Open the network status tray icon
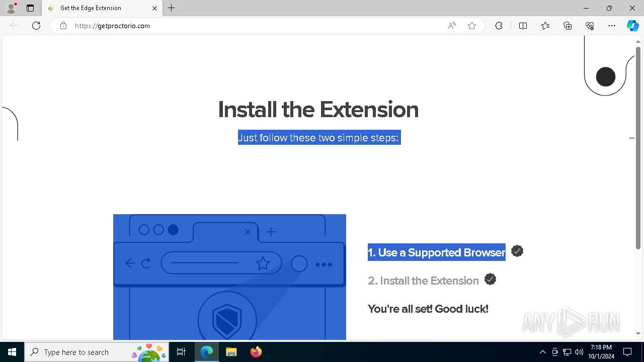This screenshot has height=362, width=644. [x=567, y=352]
